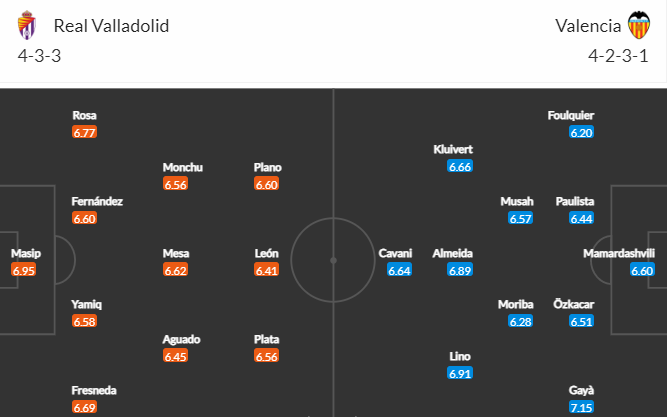Select goalkeeper Masip's 6.95 rating badge
The width and height of the screenshot is (667, 417).
click(24, 270)
